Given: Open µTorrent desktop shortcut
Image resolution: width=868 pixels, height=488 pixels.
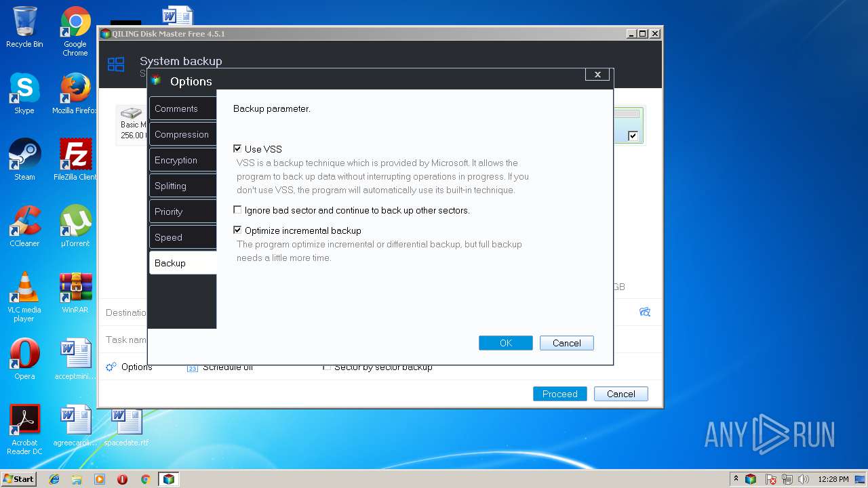Looking at the screenshot, I should tap(75, 226).
